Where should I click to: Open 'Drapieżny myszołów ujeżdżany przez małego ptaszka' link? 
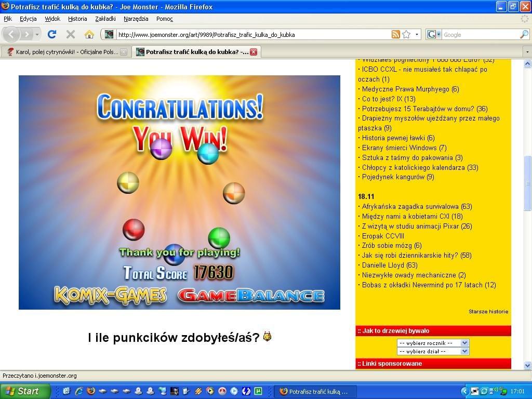429,123
